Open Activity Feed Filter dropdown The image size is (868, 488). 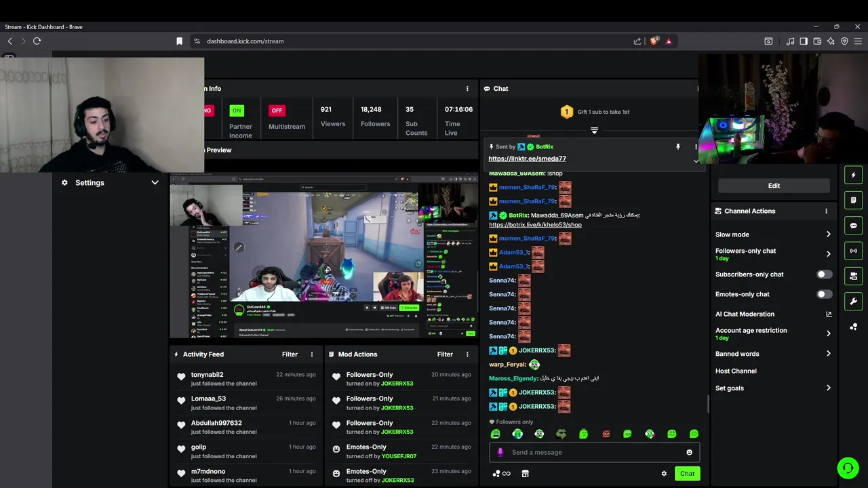(x=290, y=354)
